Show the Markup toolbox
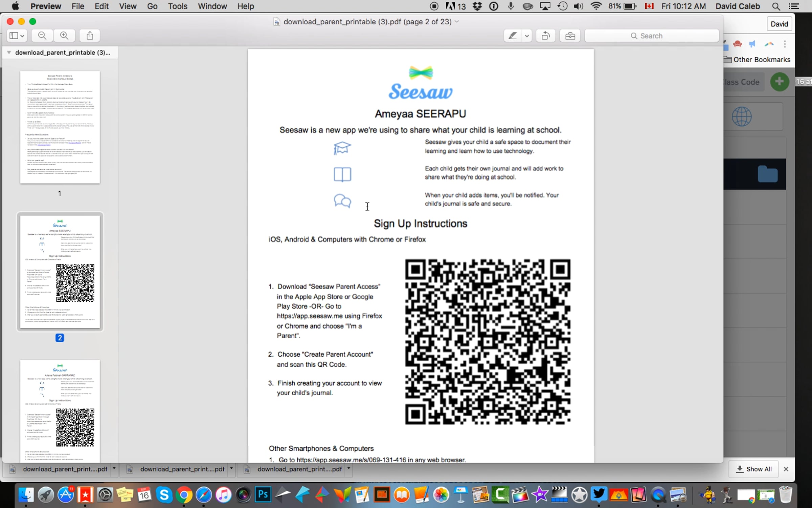 coord(570,36)
